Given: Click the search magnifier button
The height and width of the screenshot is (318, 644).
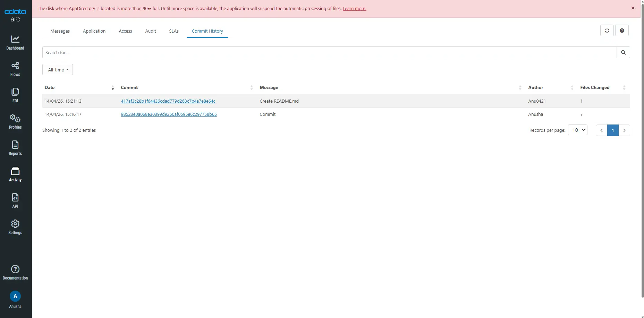Looking at the screenshot, I should point(623,52).
